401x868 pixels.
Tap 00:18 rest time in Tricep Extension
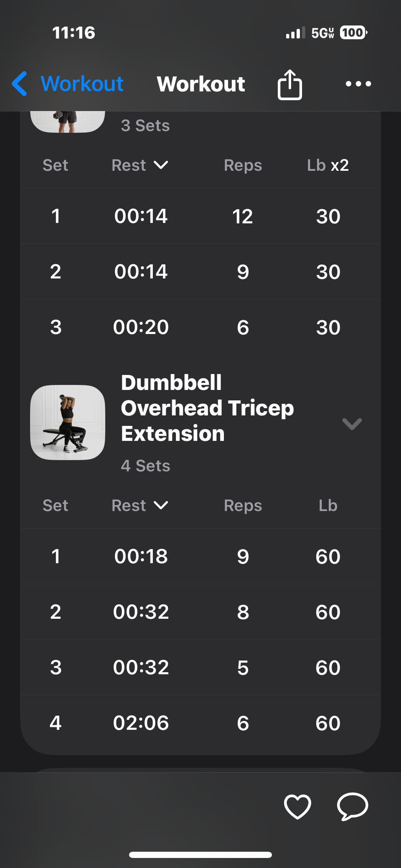[x=141, y=556]
